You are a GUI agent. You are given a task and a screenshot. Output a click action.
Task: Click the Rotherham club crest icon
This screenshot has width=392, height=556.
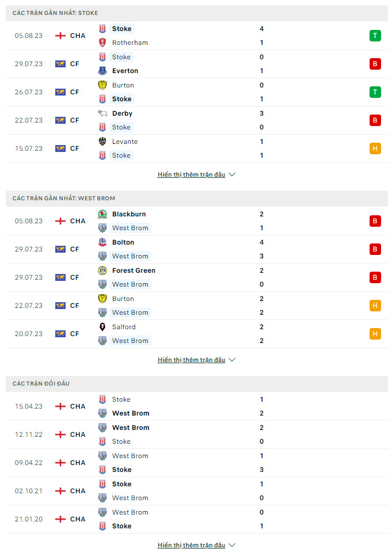(x=102, y=43)
